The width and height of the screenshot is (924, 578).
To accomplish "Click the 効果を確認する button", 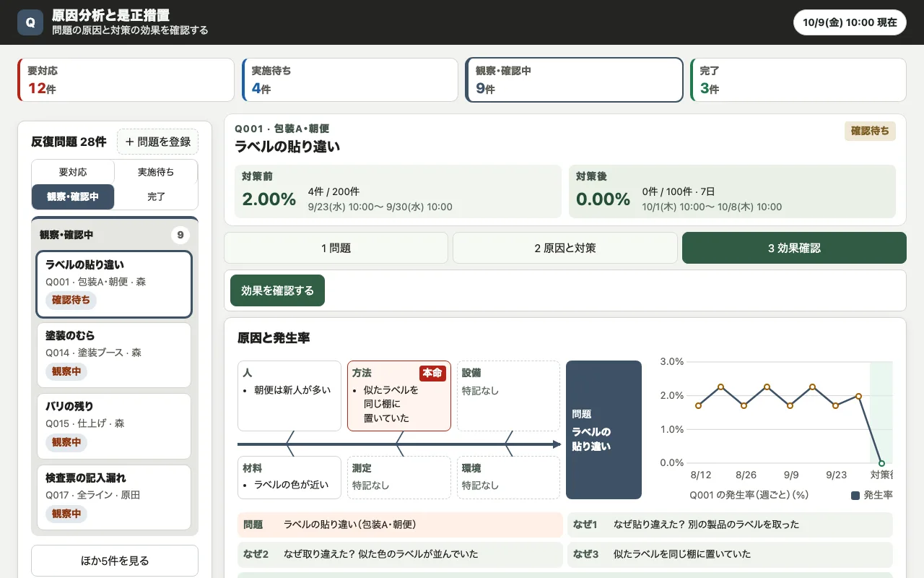I will (x=278, y=290).
